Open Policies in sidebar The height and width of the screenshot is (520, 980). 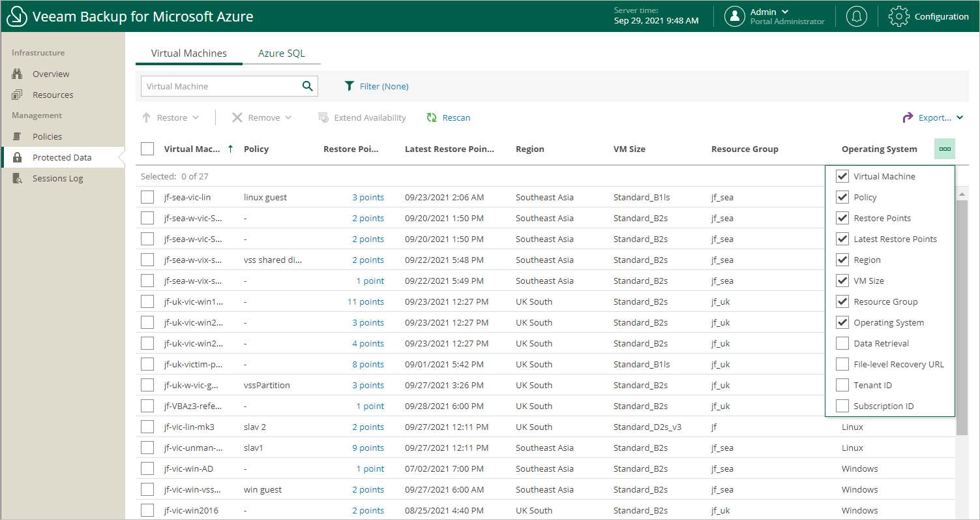(48, 136)
